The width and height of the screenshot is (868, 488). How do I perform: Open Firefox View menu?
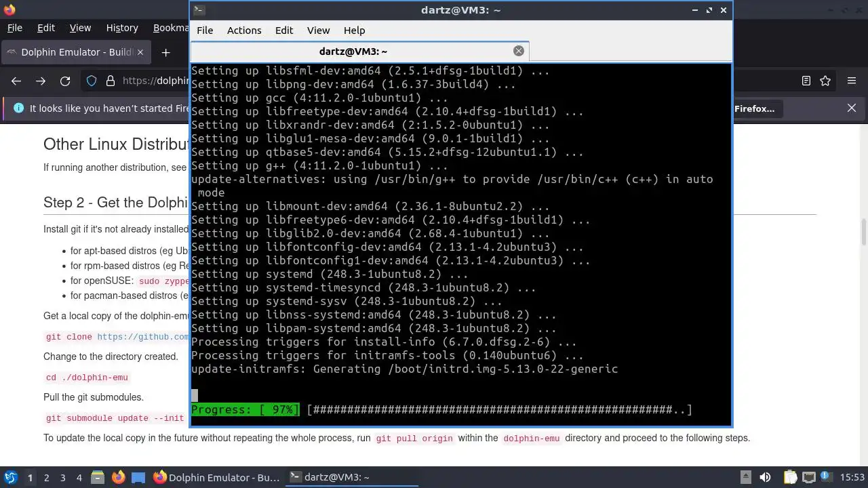point(80,28)
